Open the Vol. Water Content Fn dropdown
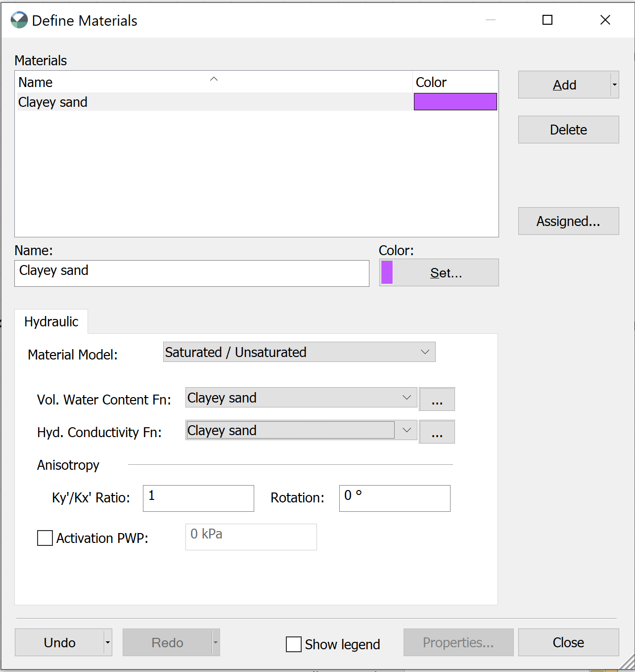 (x=301, y=398)
